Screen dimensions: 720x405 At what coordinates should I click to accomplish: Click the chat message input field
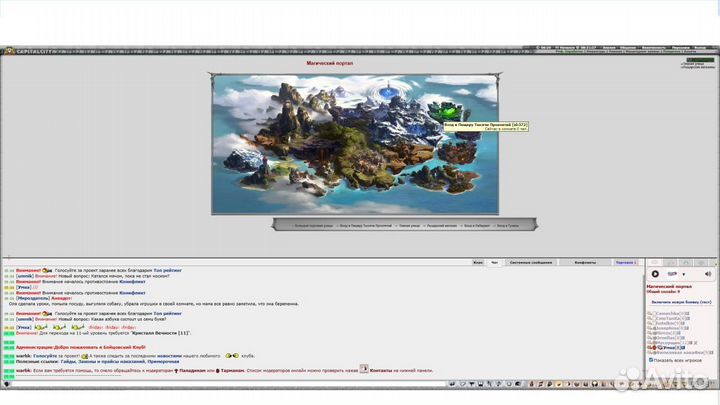click(200, 384)
